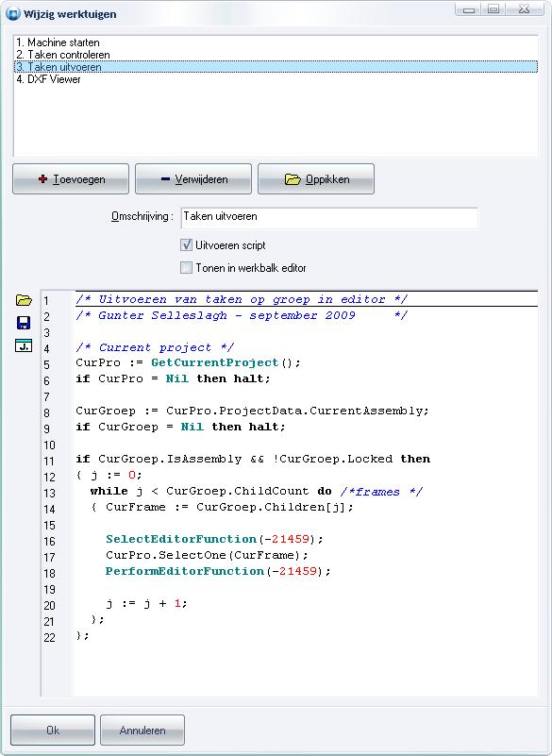Open script file with folder icon
552x756 pixels.
pos(24,300)
